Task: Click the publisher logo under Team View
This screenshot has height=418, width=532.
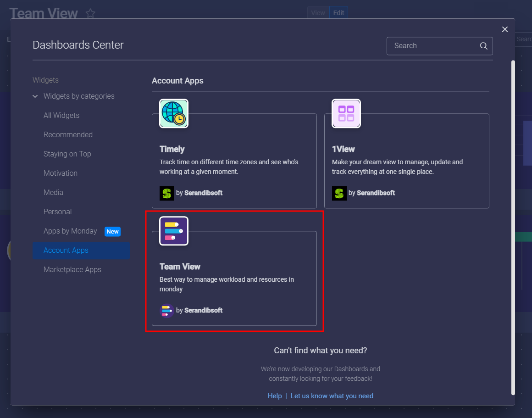Action: point(167,311)
